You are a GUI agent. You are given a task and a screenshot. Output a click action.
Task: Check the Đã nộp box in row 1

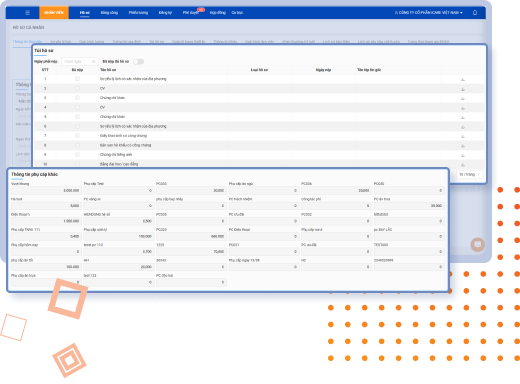[x=77, y=79]
